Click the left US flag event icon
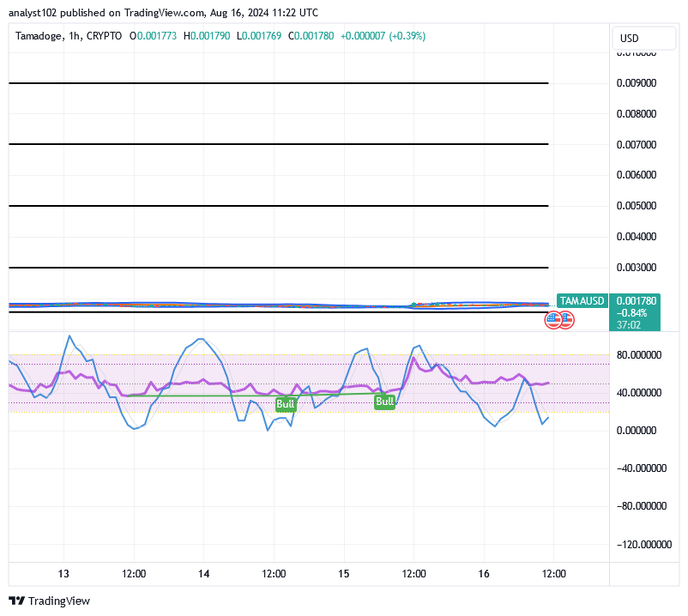The height and width of the screenshot is (616, 688). (553, 320)
